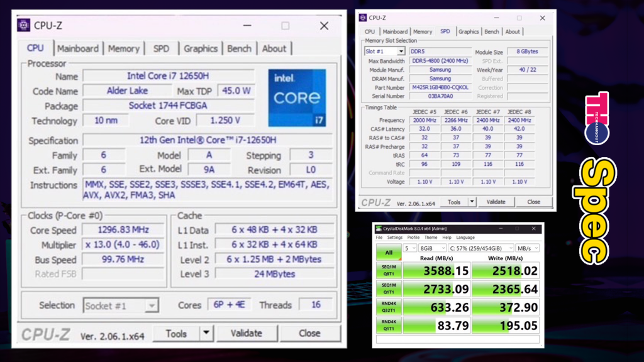This screenshot has height=362, width=644.
Task: Open Mainboard tab in small SPD window
Action: (395, 31)
